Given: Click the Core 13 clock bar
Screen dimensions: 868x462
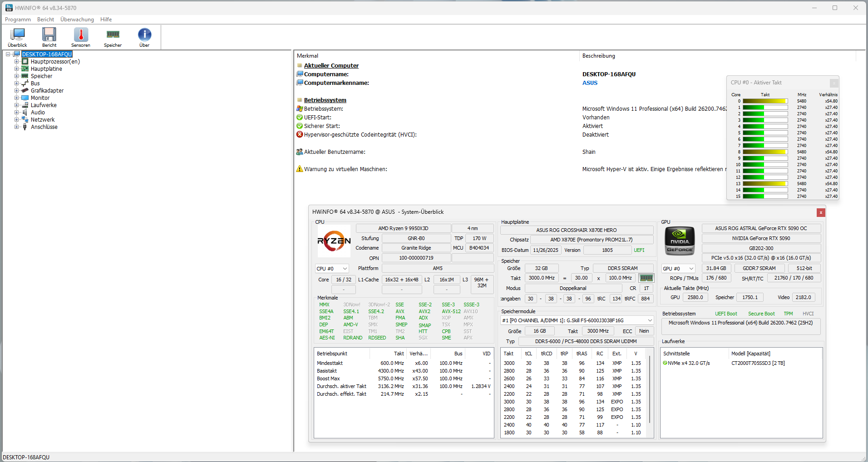Looking at the screenshot, I should [x=765, y=184].
